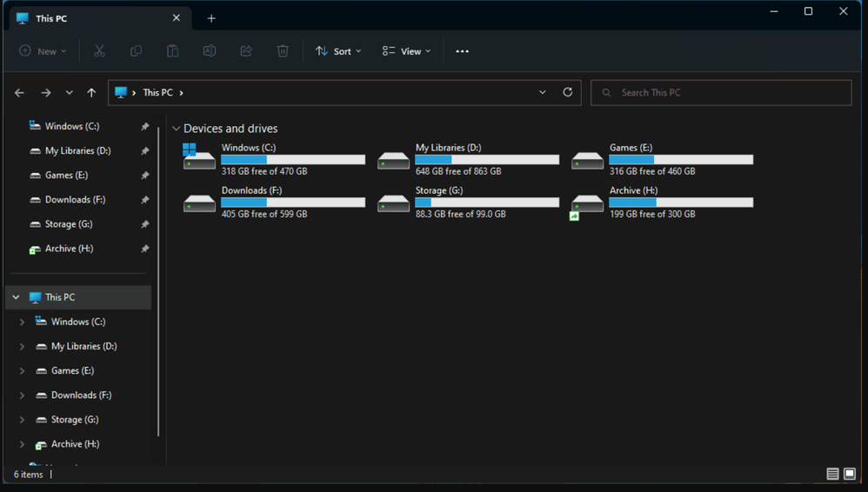
Task: Switch to details view in status bar
Action: 832,474
